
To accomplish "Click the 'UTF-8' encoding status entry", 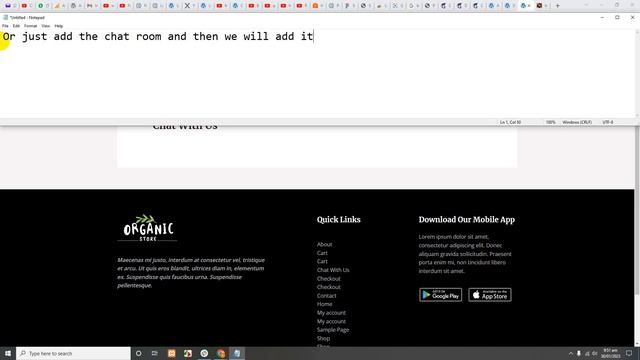I will 608,122.
